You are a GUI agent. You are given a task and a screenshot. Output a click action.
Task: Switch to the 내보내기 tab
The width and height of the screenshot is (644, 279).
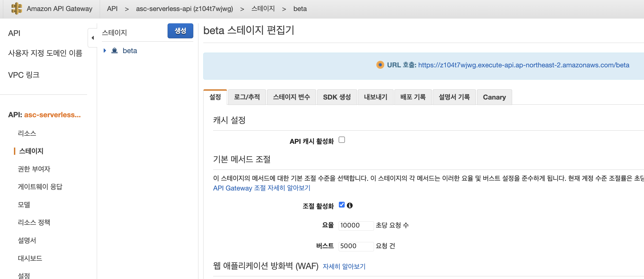(x=376, y=97)
